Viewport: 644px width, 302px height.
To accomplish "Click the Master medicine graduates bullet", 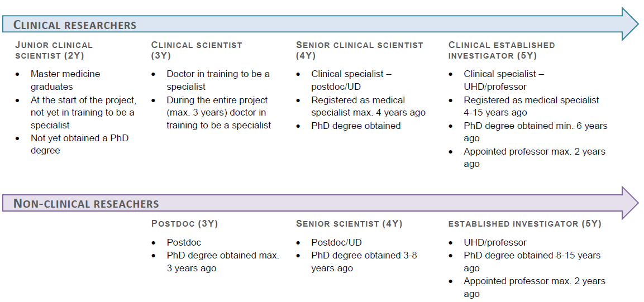I will tap(65, 80).
